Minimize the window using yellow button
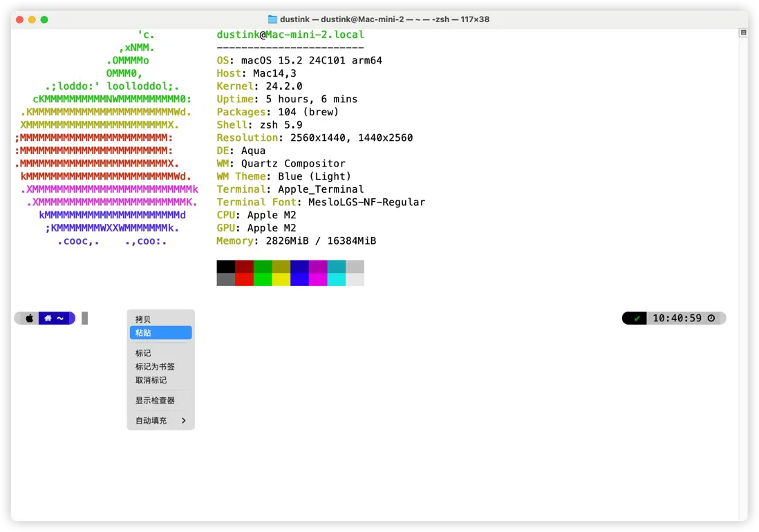This screenshot has width=759, height=532. coord(32,19)
